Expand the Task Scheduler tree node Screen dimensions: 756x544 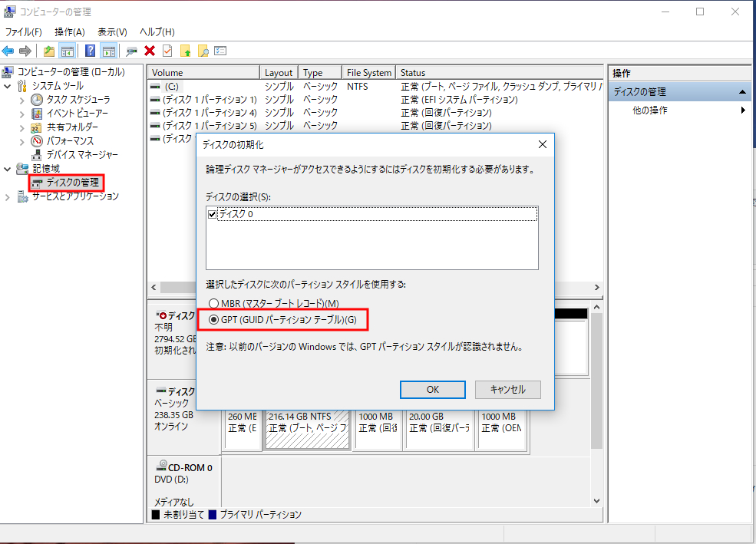21,101
